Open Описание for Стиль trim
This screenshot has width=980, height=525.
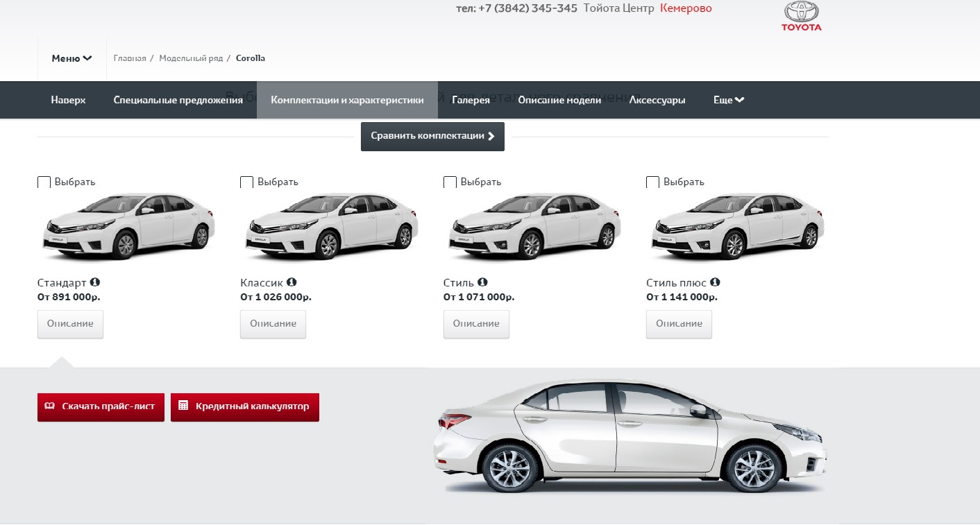point(476,324)
